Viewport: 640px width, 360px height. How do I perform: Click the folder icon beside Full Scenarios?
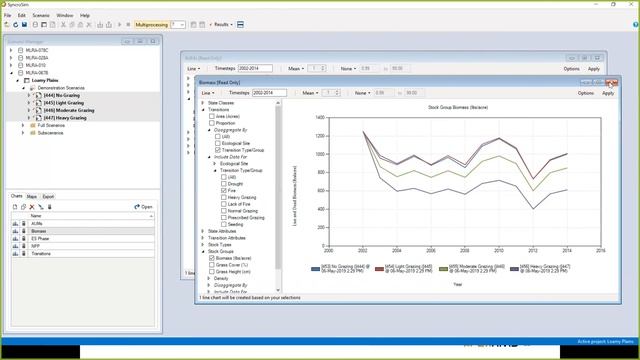tap(33, 126)
